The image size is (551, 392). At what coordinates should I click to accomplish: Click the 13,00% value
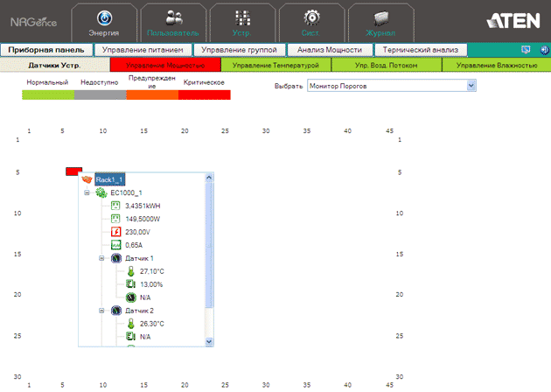[x=151, y=284]
